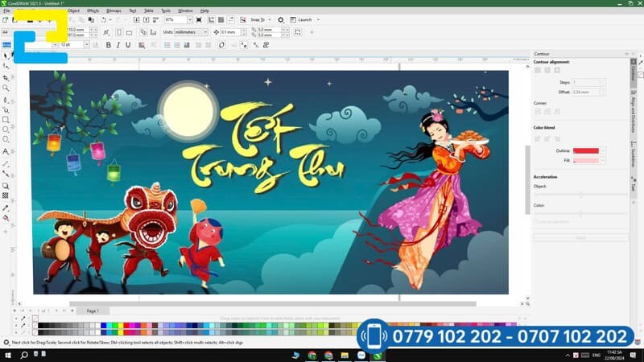Image resolution: width=644 pixels, height=362 pixels.
Task: Toggle Underline text formatting
Action: click(128, 45)
